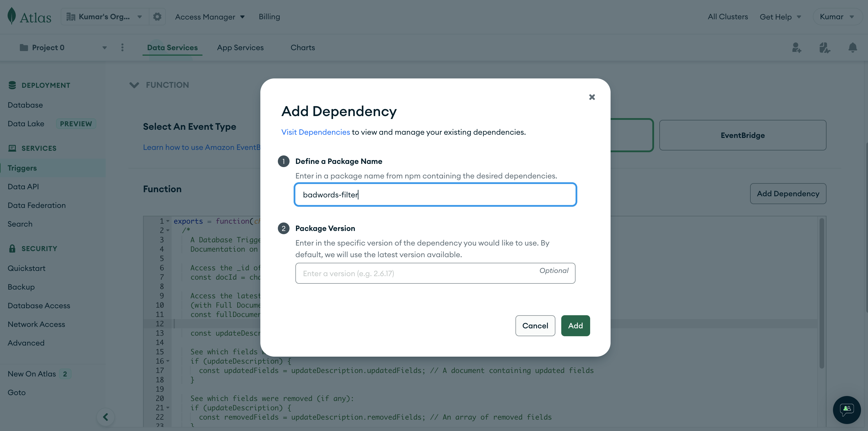Open the project options three-dot menu

click(122, 48)
